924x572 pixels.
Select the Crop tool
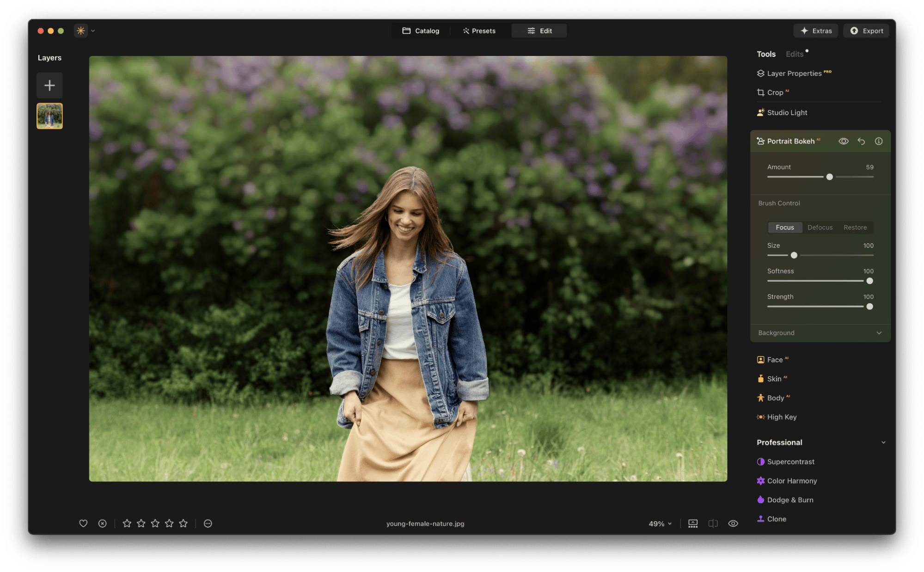773,92
